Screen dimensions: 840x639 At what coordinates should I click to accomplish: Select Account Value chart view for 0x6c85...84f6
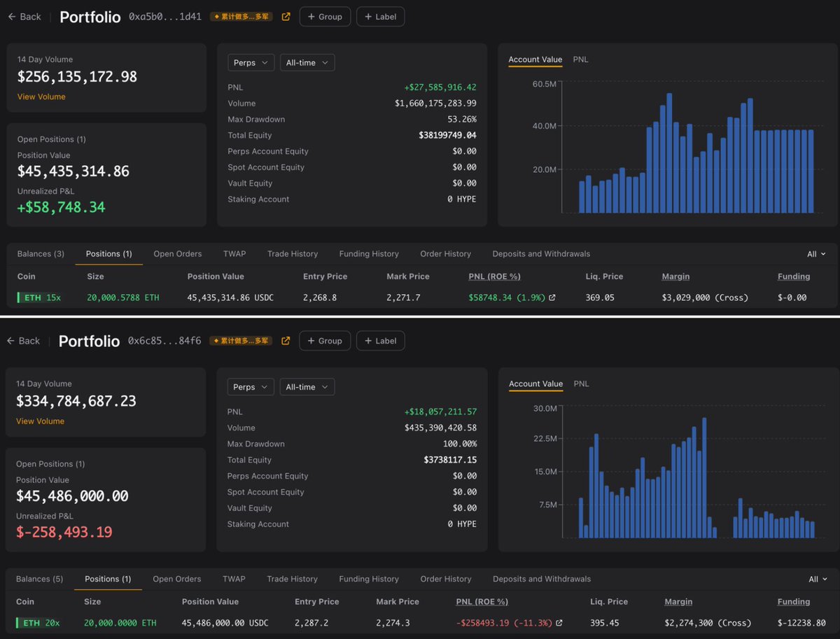point(535,384)
